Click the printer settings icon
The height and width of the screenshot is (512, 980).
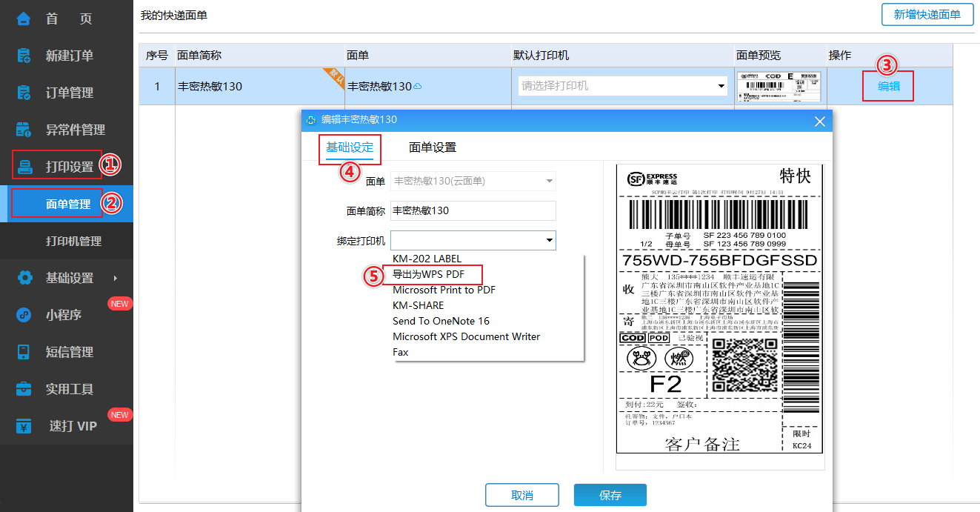tap(26, 167)
